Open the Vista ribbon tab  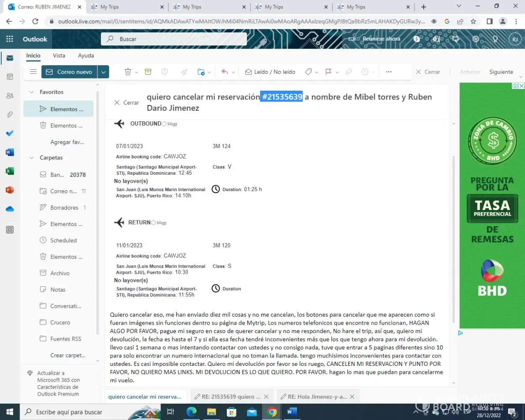point(59,55)
